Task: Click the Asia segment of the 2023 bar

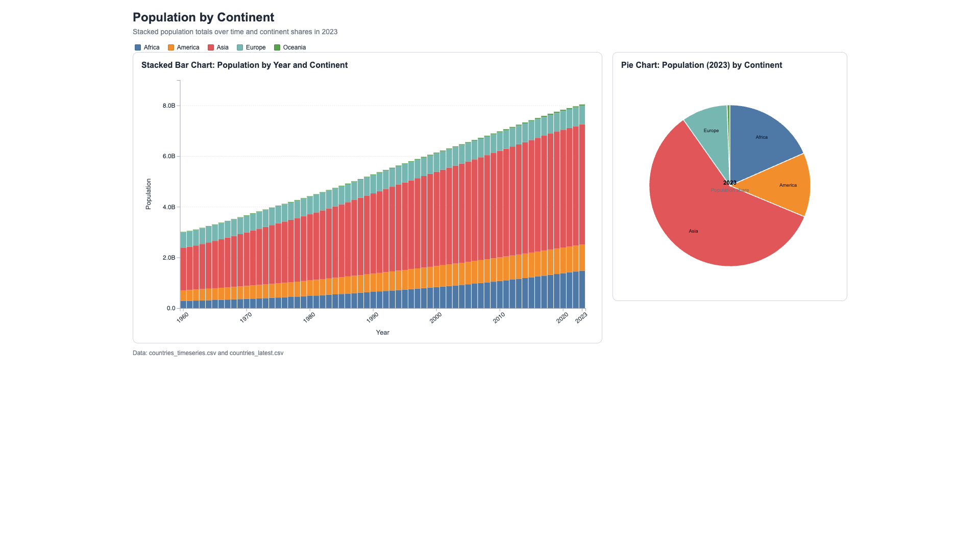Action: (582, 184)
